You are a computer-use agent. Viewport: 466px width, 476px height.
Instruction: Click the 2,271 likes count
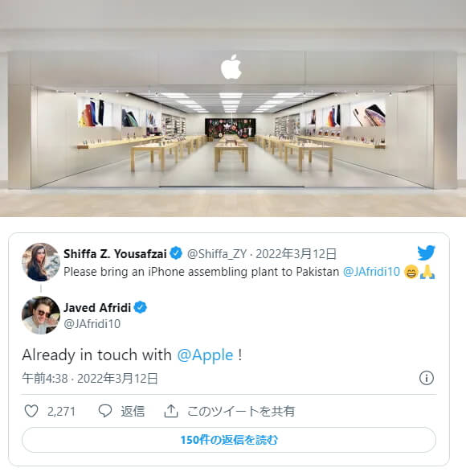pos(61,412)
